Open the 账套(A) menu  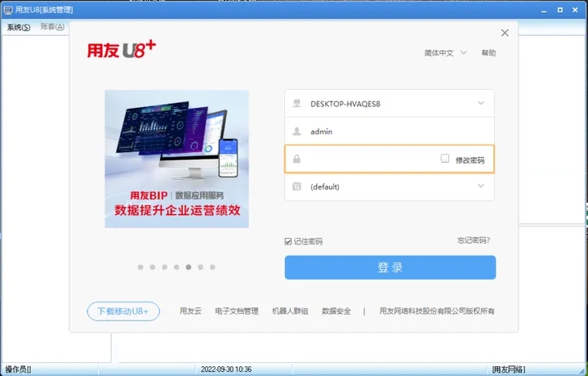tap(52, 27)
